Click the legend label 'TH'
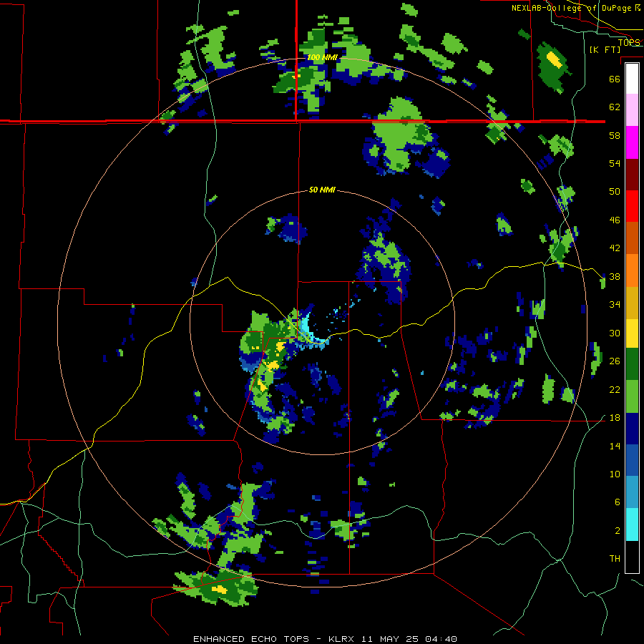 [615, 559]
